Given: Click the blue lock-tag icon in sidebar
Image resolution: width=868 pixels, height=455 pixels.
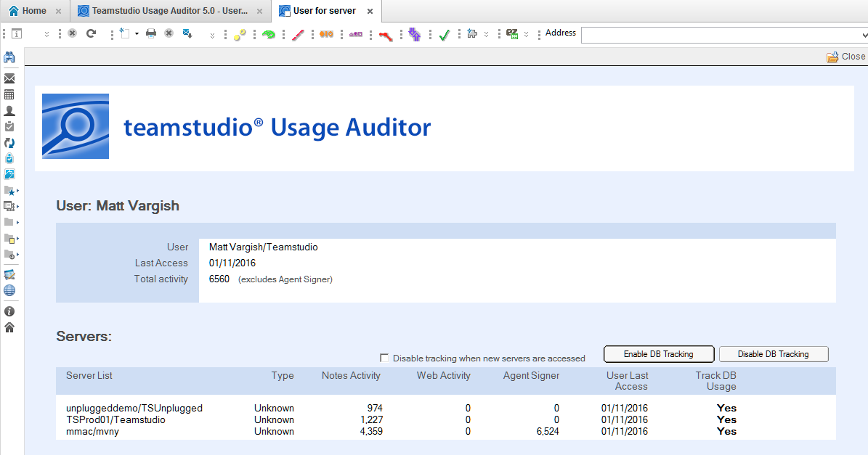Looking at the screenshot, I should pos(9,159).
